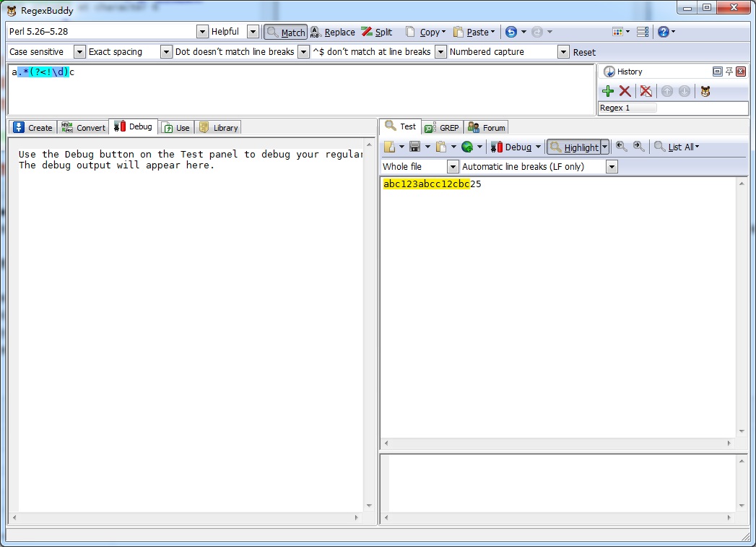Click the previous match magnifier icon
This screenshot has width=756, height=547.
tap(621, 147)
